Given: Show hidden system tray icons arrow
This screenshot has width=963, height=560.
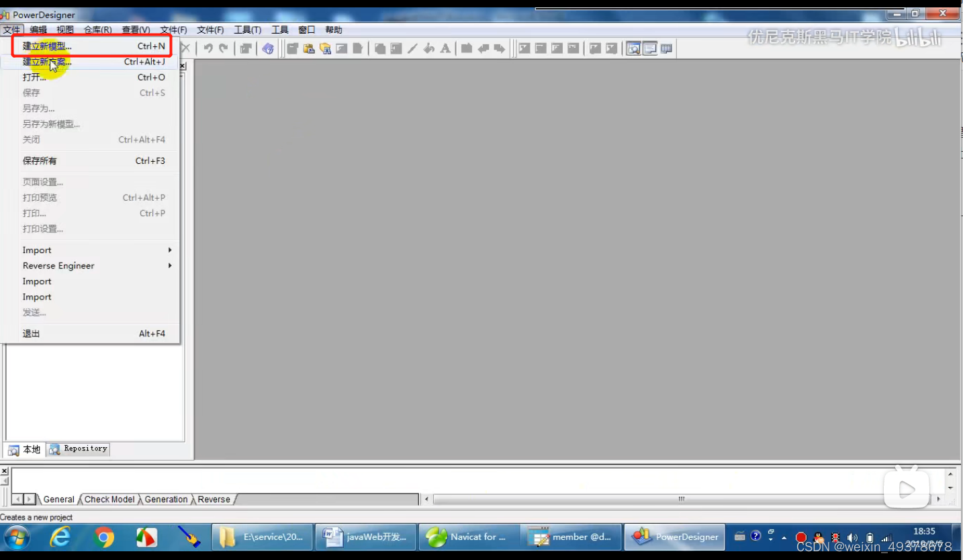Looking at the screenshot, I should 784,537.
